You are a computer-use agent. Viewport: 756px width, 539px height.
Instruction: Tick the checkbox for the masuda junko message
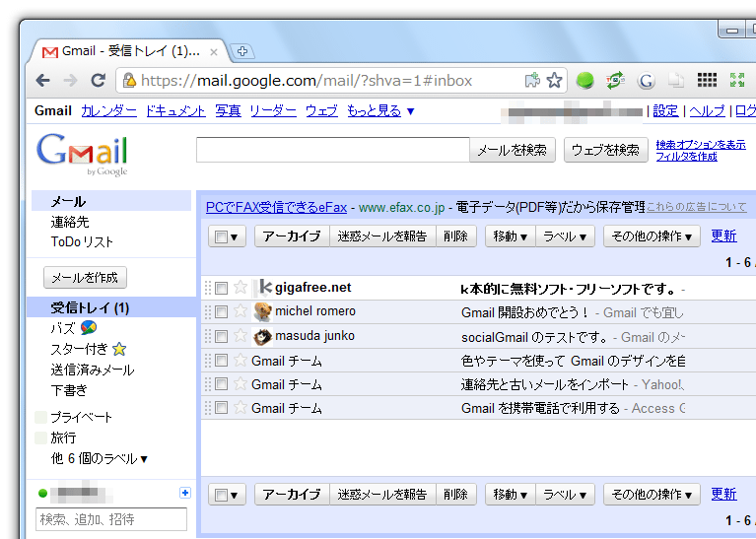222,336
